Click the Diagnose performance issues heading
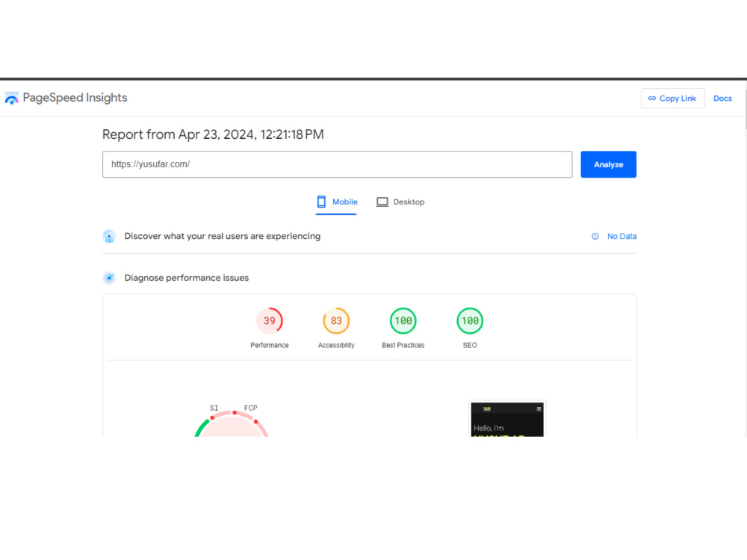This screenshot has height=560, width=747. pos(187,278)
